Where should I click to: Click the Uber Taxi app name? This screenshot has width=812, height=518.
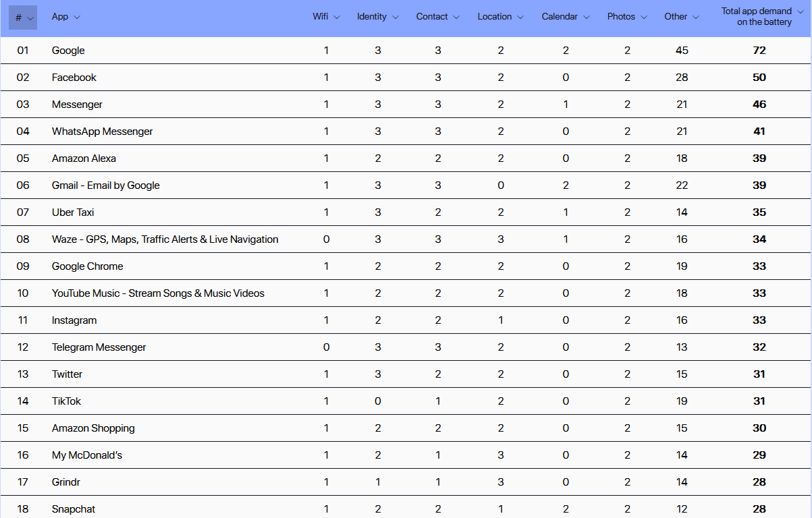(x=73, y=212)
